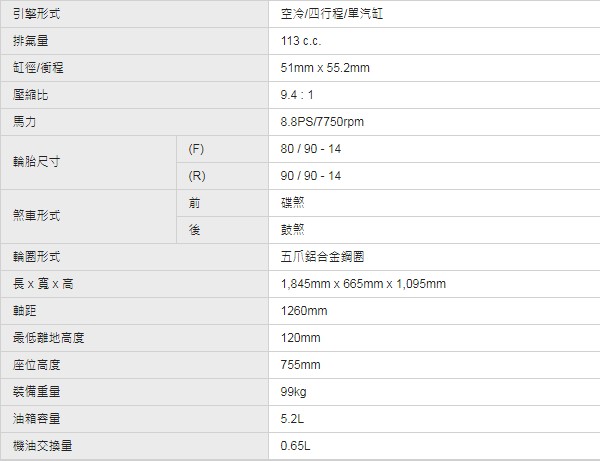Viewport: 600px width, 461px height.
Task: Select the 碟煞 front brake value
Action: [292, 203]
